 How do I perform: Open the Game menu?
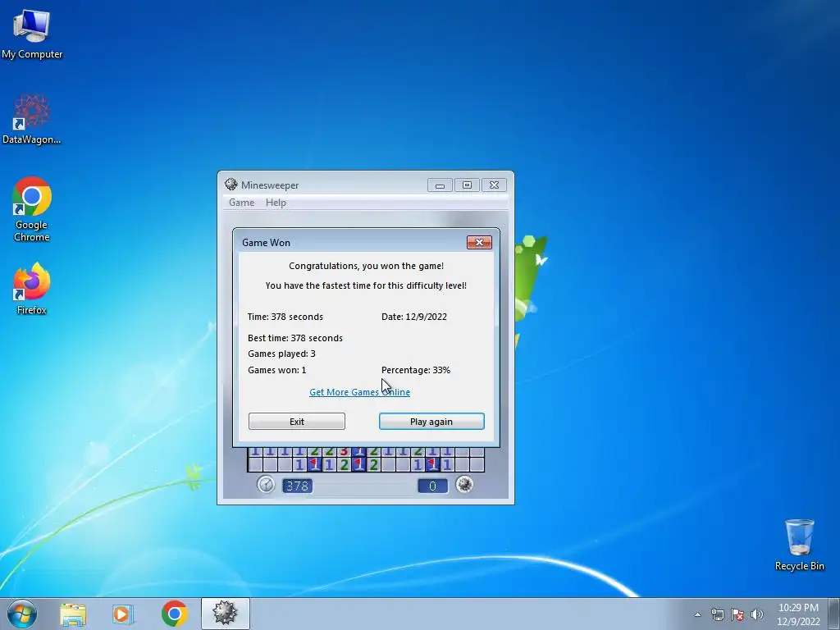pos(242,203)
